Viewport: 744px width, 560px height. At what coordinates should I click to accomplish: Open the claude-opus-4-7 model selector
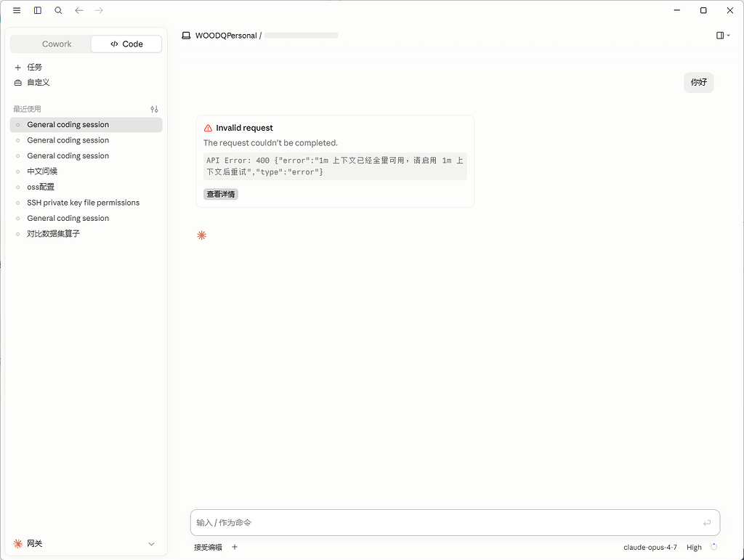[650, 547]
